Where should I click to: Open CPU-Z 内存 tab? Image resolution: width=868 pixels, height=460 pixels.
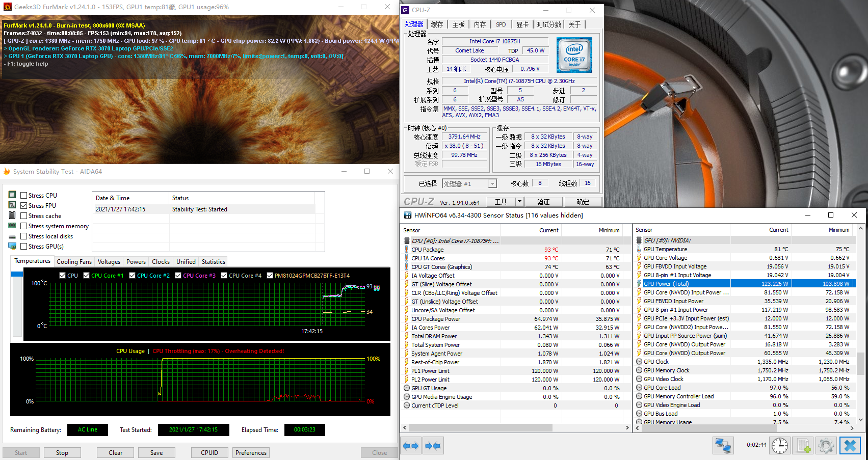(x=480, y=24)
